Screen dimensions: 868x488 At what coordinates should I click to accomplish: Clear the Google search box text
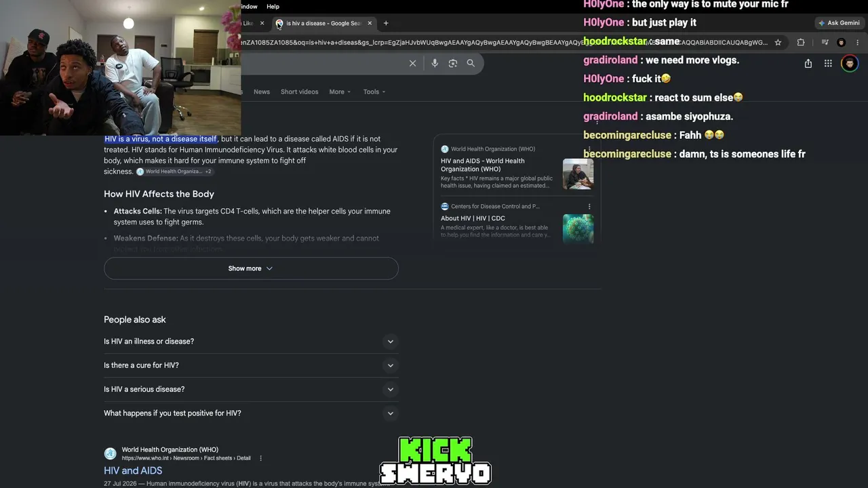412,63
